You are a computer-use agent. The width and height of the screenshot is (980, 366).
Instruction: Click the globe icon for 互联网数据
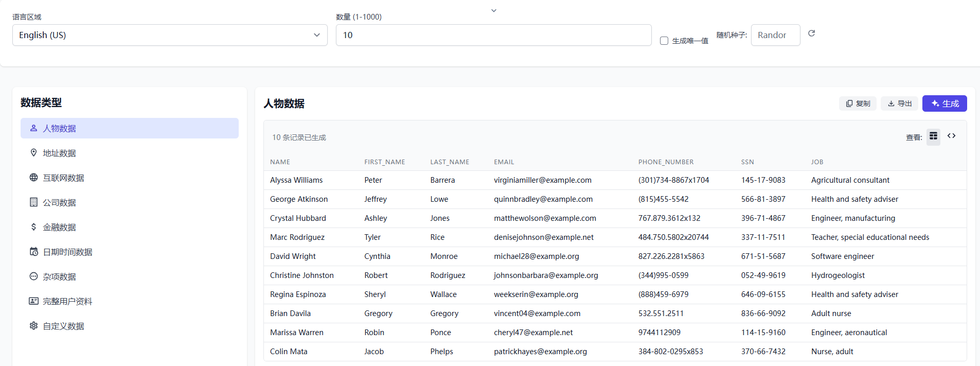(x=33, y=178)
